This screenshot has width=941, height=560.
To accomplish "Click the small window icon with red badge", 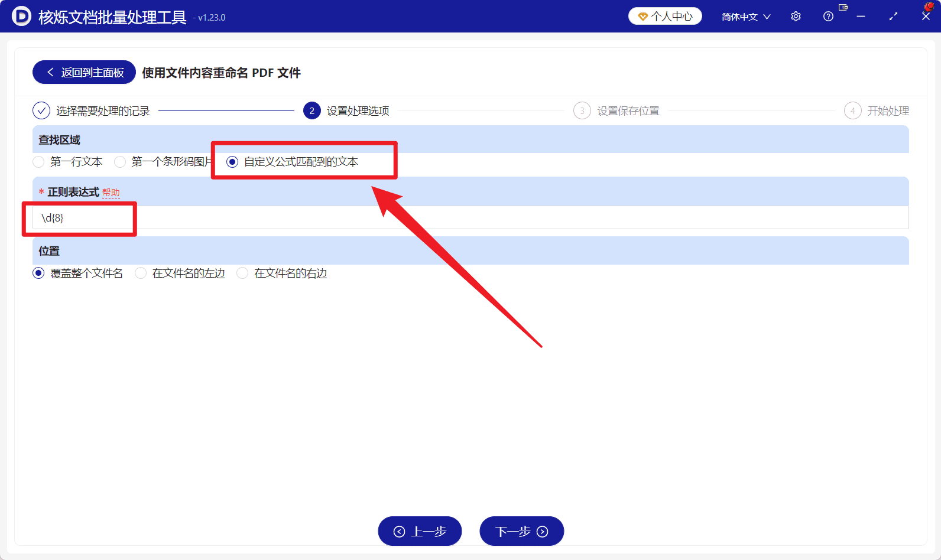I will [x=843, y=8].
